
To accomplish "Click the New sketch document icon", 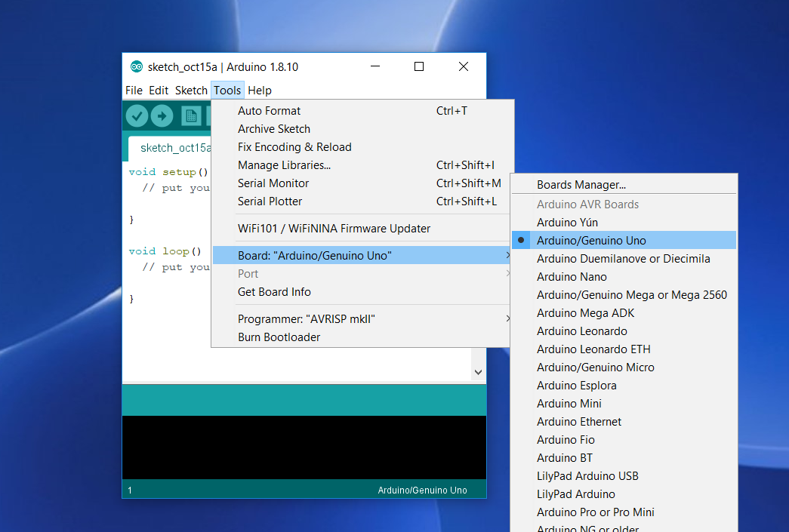I will (191, 116).
